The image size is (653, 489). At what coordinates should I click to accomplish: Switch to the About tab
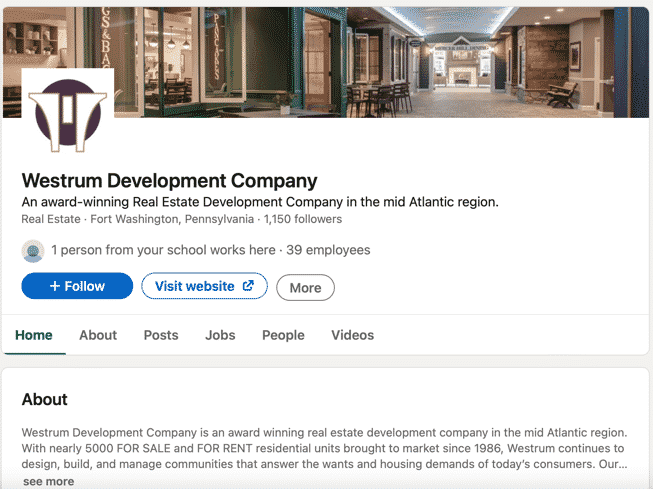[98, 335]
